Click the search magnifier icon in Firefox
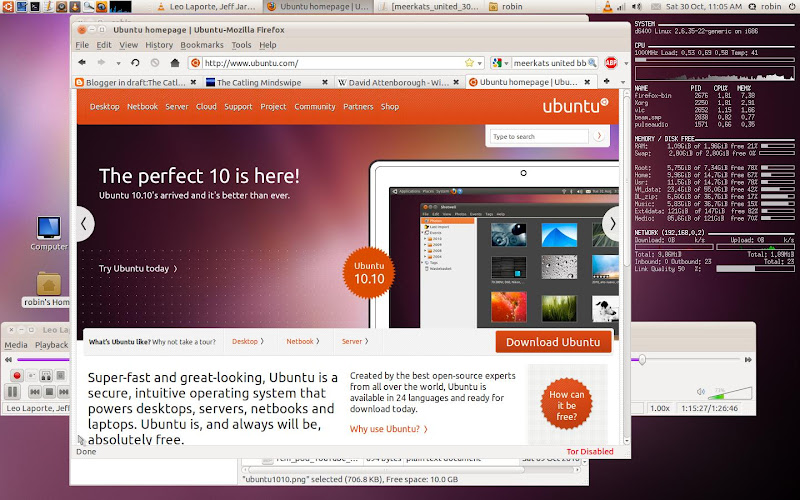The height and width of the screenshot is (500, 800). (x=592, y=63)
